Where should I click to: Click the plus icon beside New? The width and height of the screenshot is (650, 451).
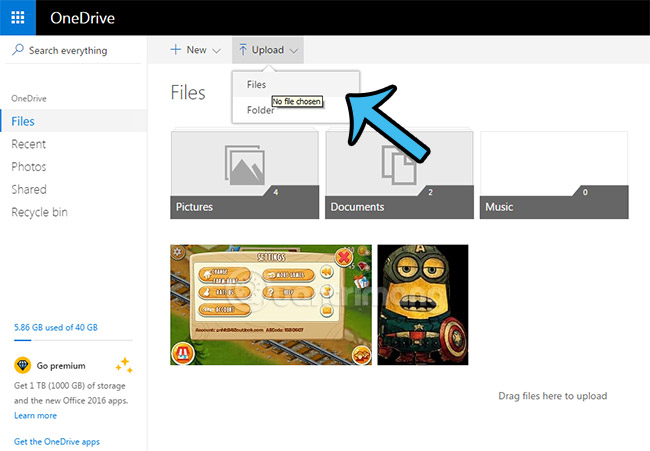tap(175, 49)
